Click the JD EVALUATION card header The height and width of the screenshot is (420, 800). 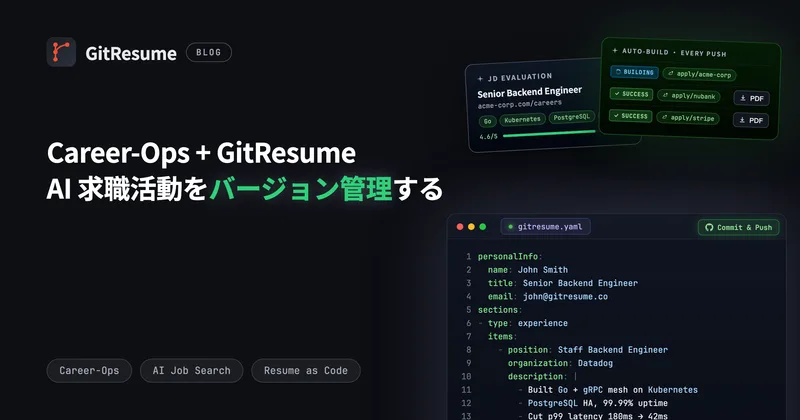tap(515, 77)
